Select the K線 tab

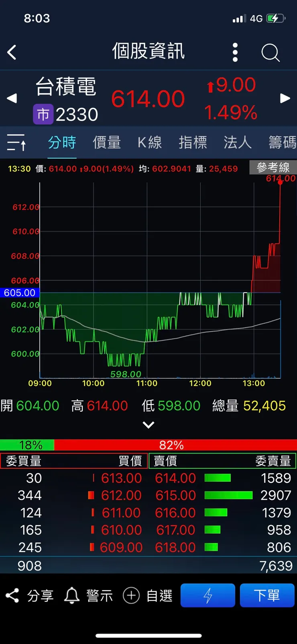click(x=150, y=142)
